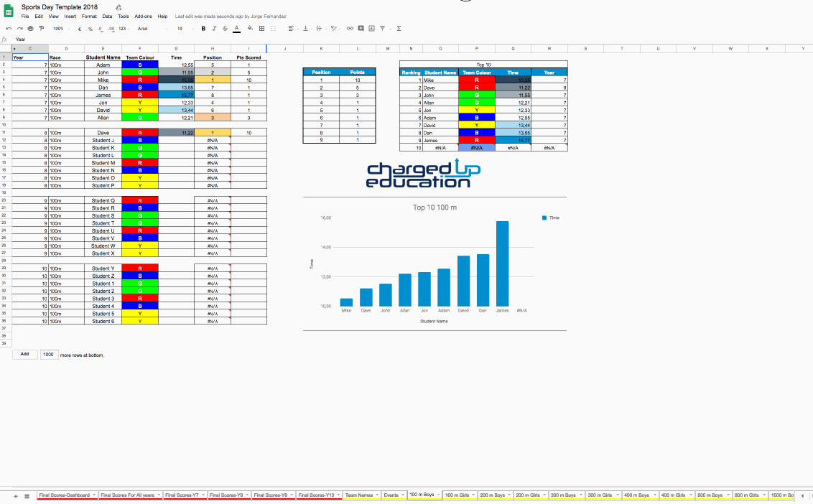The image size is (813, 504).
Task: Switch to the Final Scores-Dashboard tab
Action: (67, 495)
